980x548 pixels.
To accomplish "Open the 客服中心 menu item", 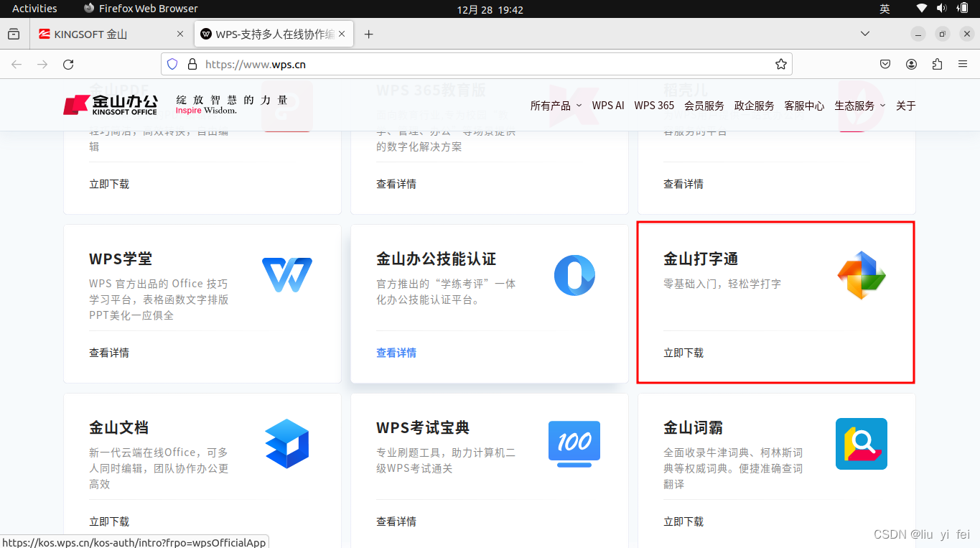I will point(804,106).
